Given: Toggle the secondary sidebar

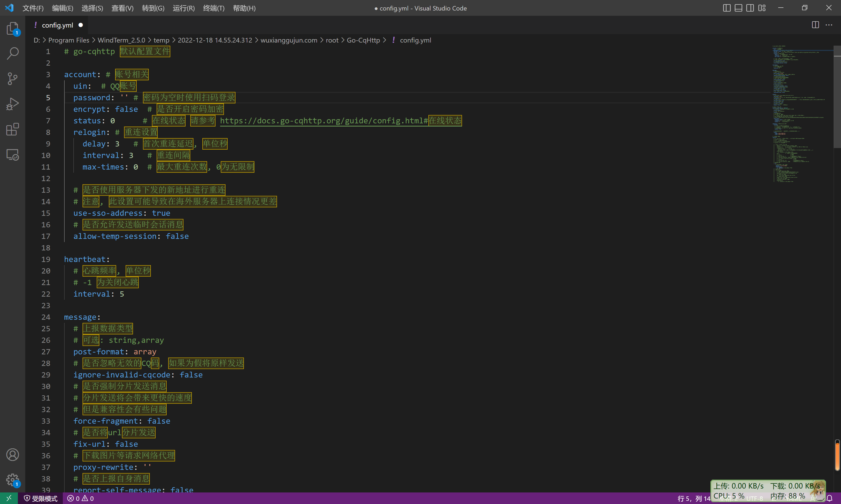Looking at the screenshot, I should pos(750,7).
